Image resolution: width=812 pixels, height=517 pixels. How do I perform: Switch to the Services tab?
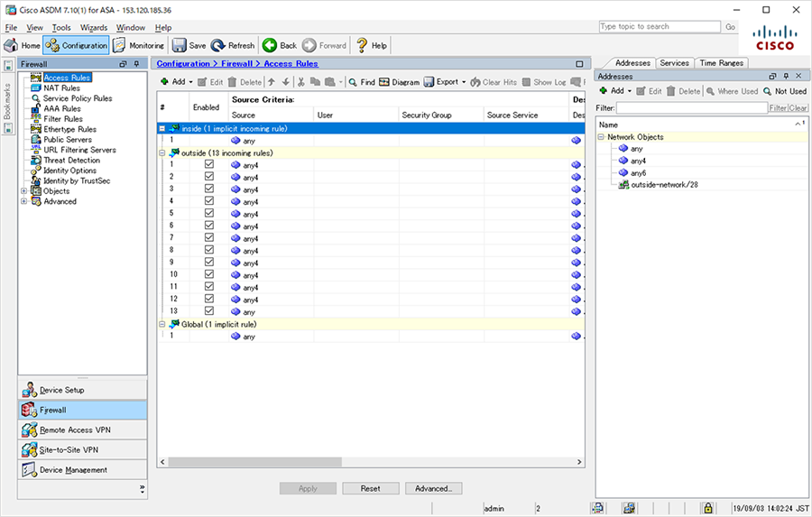pos(674,62)
